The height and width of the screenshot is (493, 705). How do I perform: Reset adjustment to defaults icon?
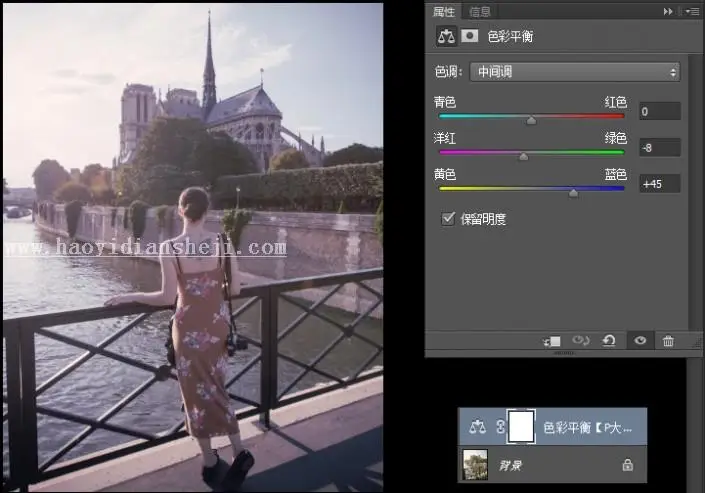click(x=609, y=341)
